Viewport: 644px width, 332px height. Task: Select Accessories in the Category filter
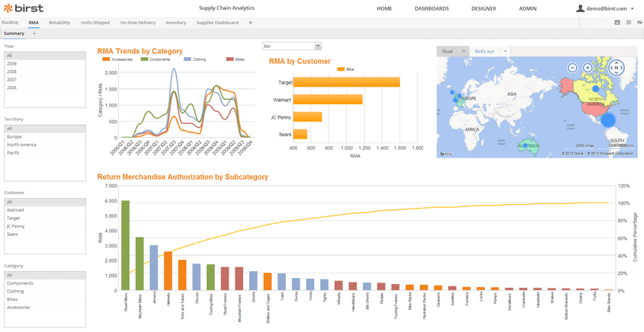[x=45, y=308]
